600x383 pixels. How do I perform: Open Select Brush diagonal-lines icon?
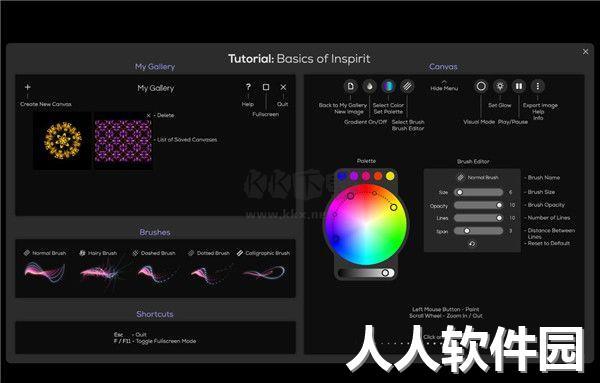408,86
